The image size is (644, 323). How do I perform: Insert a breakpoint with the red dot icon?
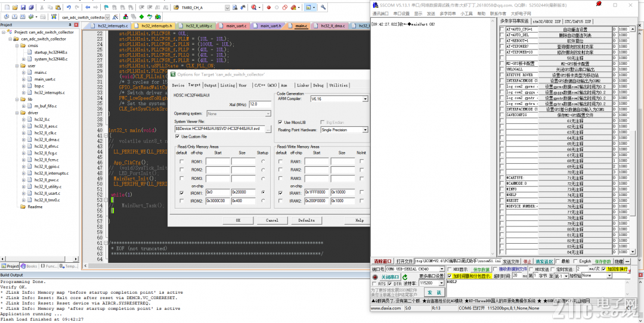coord(268,7)
